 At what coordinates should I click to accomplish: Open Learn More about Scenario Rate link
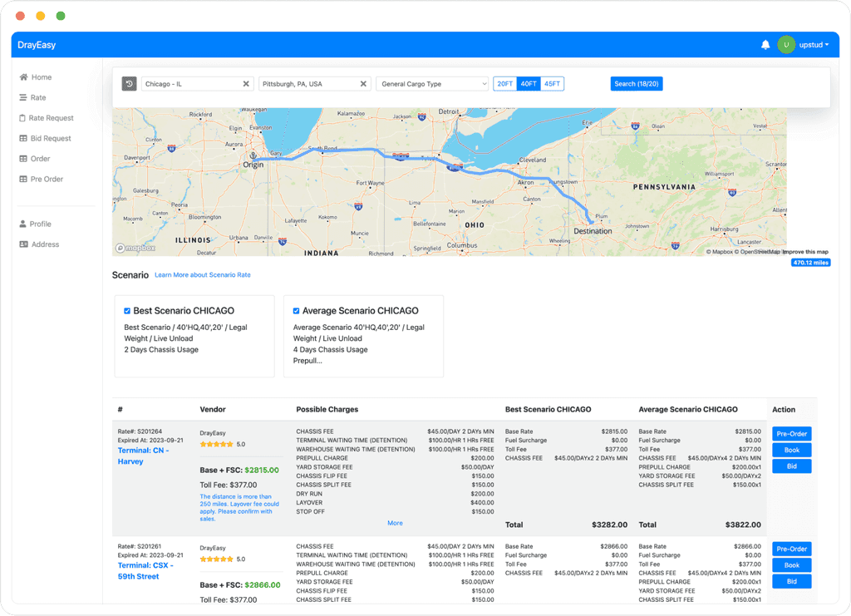(x=203, y=275)
